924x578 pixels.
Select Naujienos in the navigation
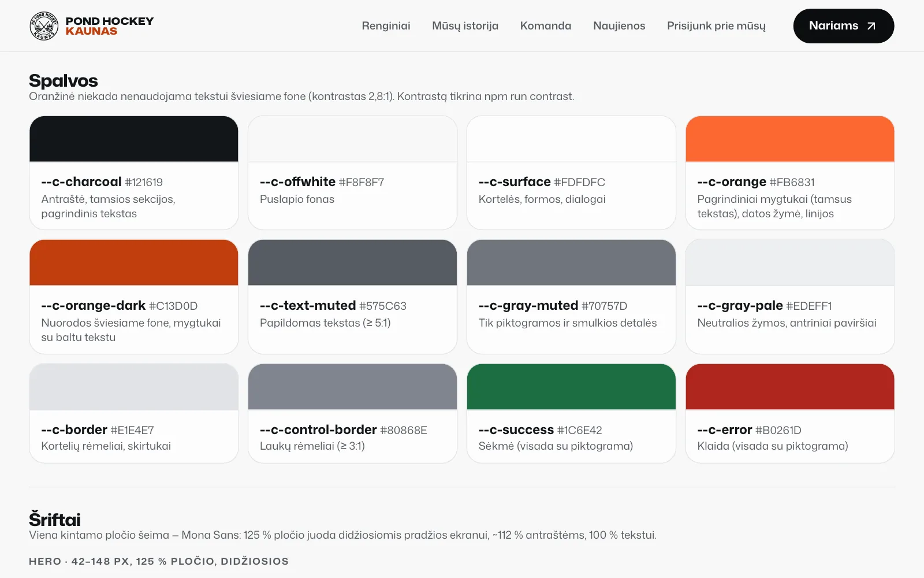coord(619,26)
